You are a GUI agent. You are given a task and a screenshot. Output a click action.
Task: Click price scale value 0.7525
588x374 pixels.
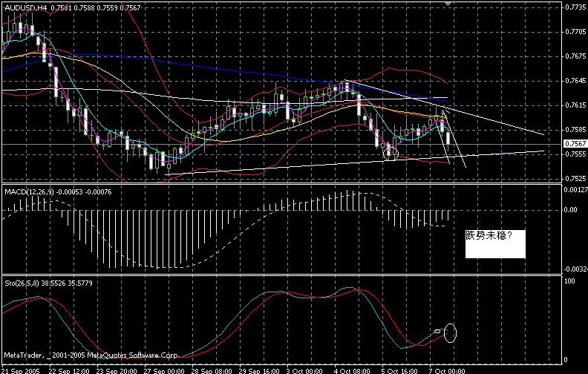pos(575,178)
